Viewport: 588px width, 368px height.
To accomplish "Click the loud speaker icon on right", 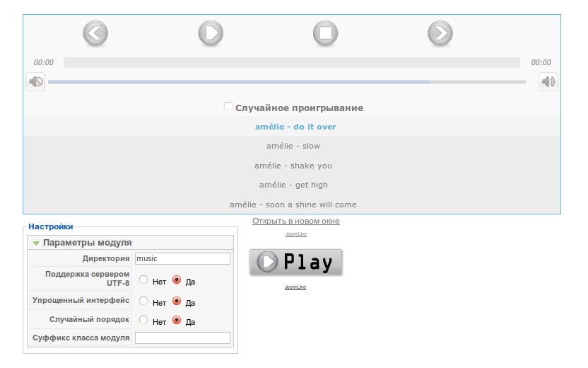I will pyautogui.click(x=548, y=82).
